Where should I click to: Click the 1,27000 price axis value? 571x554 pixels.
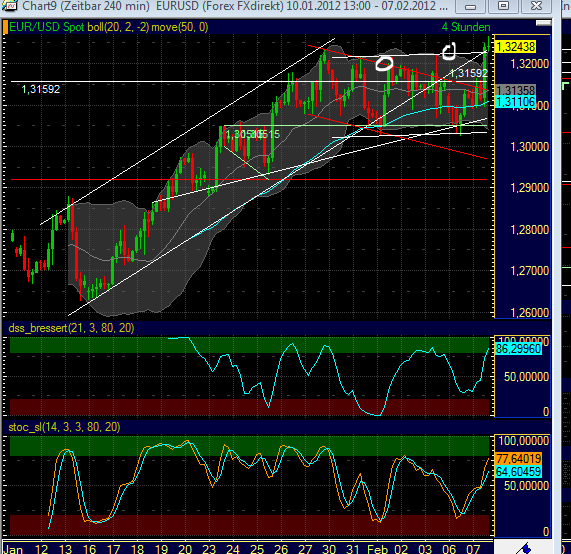click(x=529, y=271)
